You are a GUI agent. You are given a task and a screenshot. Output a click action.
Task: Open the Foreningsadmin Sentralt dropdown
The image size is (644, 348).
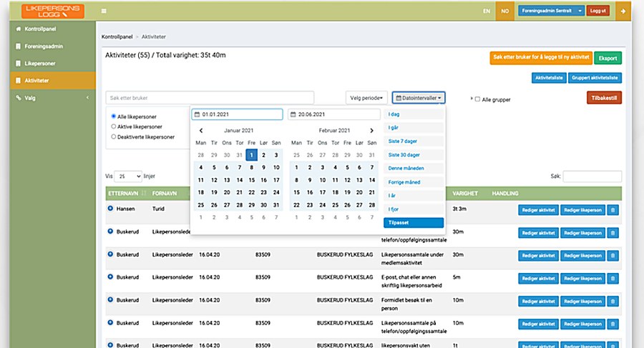551,11
